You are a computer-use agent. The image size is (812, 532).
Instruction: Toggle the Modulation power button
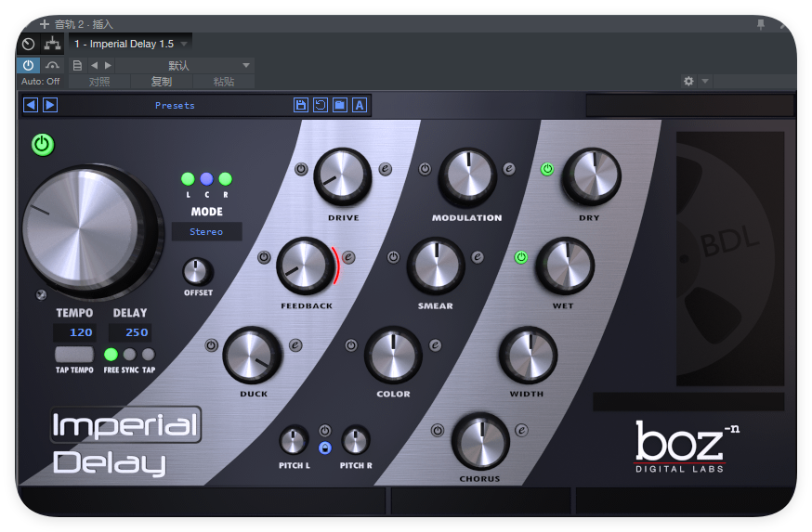click(x=425, y=169)
